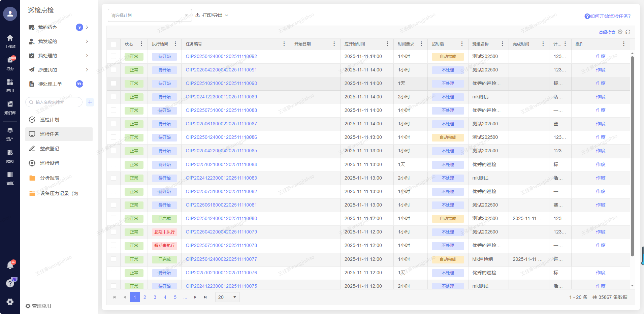This screenshot has height=314, width=644.
Task: Open table settings gear near 高级搜索
Action: click(x=620, y=32)
